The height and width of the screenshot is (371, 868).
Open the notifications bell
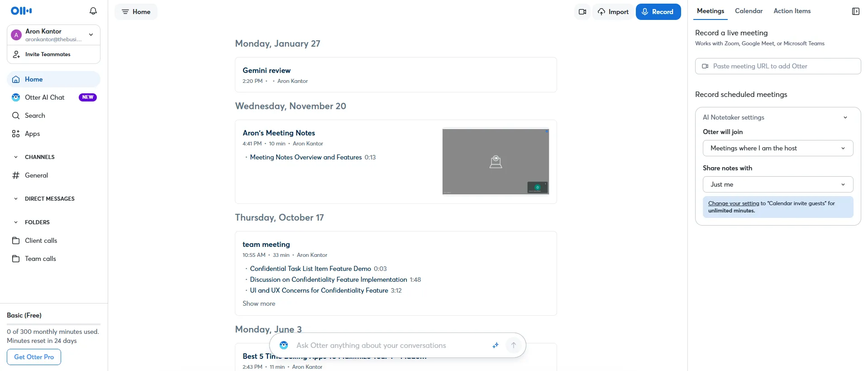tap(93, 11)
